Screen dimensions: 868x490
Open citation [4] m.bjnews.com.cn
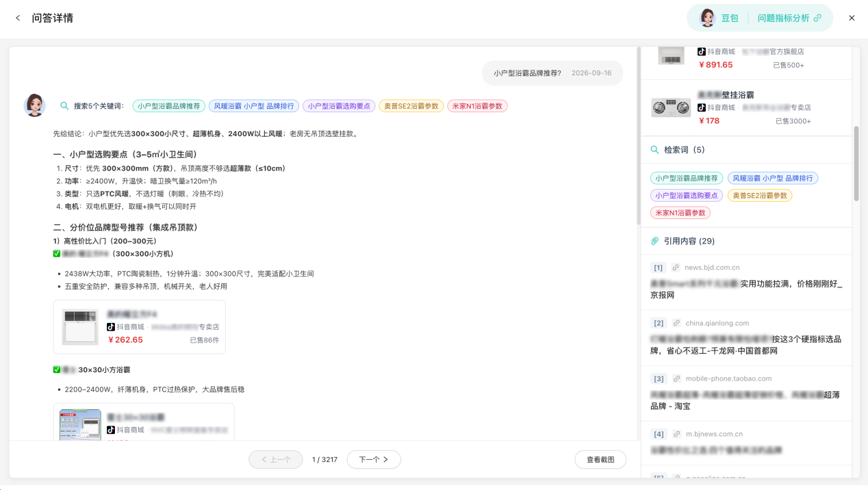coord(747,443)
